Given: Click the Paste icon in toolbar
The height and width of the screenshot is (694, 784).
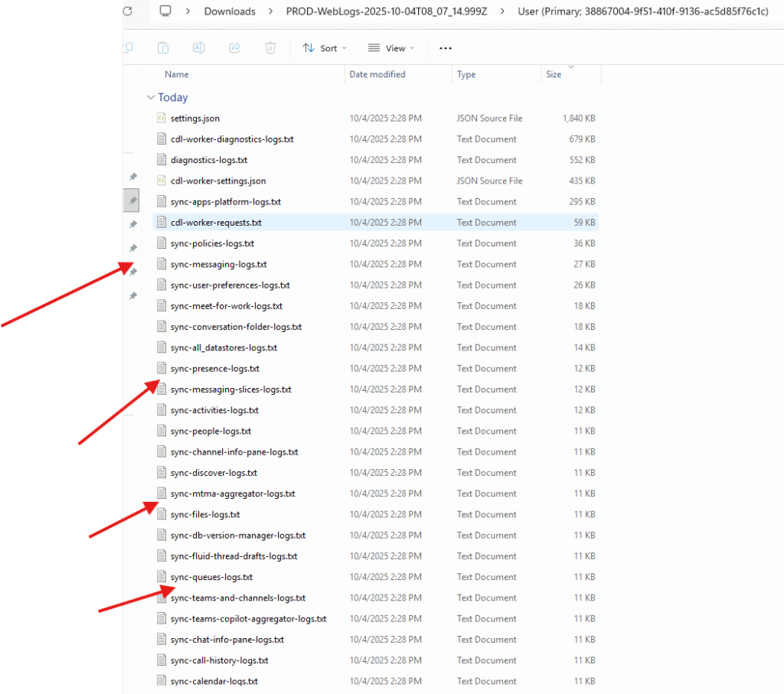Looking at the screenshot, I should (163, 47).
